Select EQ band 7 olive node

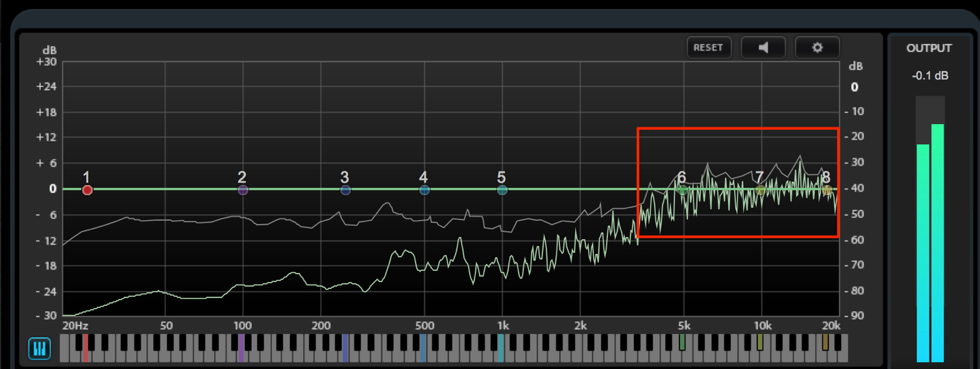point(760,190)
